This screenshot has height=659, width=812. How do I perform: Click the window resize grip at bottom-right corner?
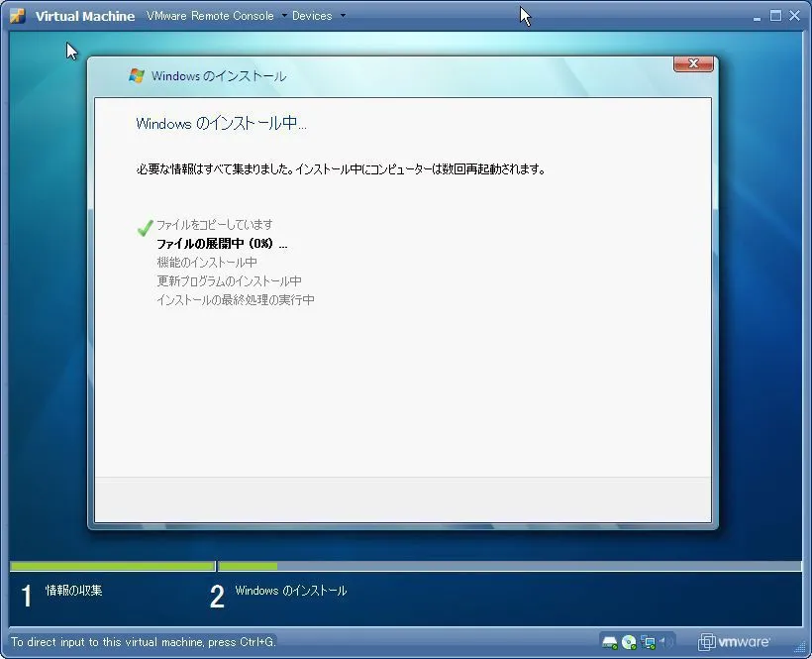(x=803, y=651)
